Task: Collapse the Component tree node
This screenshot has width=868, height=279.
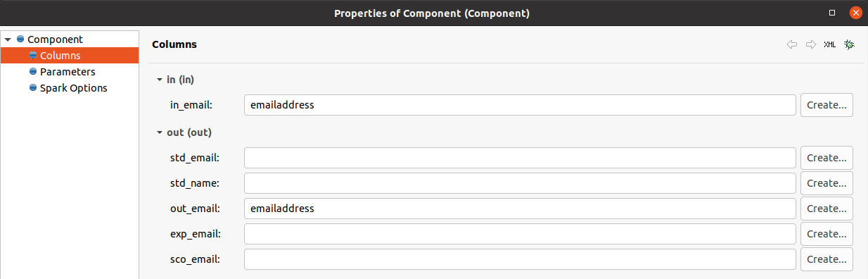Action: click(8, 39)
